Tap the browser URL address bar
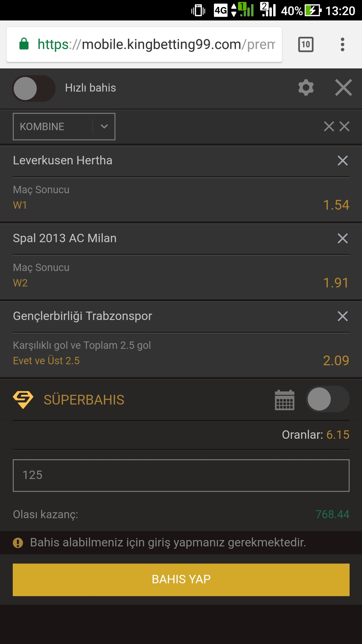The image size is (362, 644). click(144, 45)
